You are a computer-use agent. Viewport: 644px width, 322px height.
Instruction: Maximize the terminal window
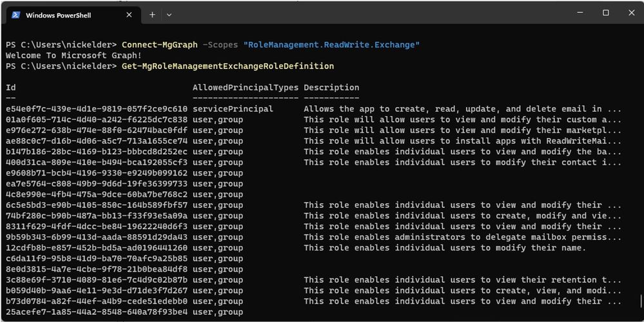pos(606,13)
